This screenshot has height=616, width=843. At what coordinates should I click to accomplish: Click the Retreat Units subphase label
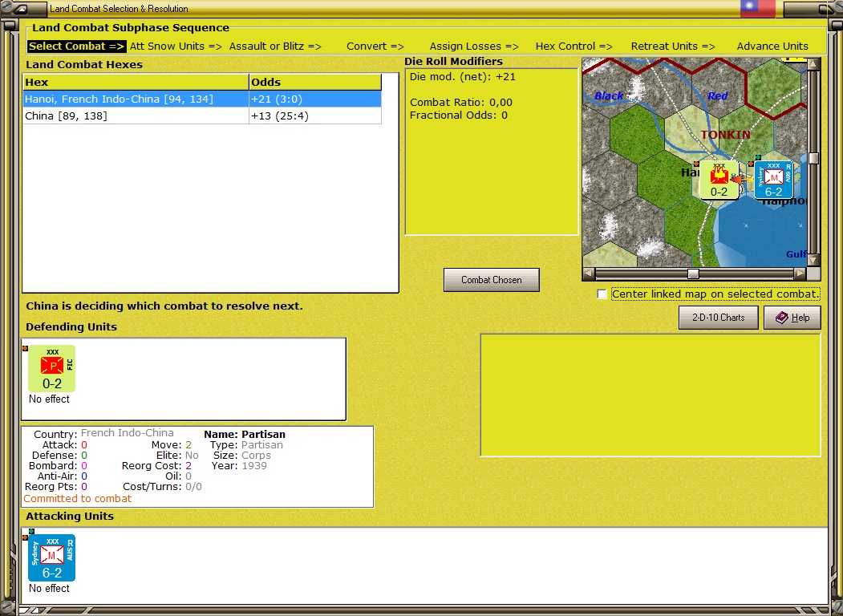point(673,47)
